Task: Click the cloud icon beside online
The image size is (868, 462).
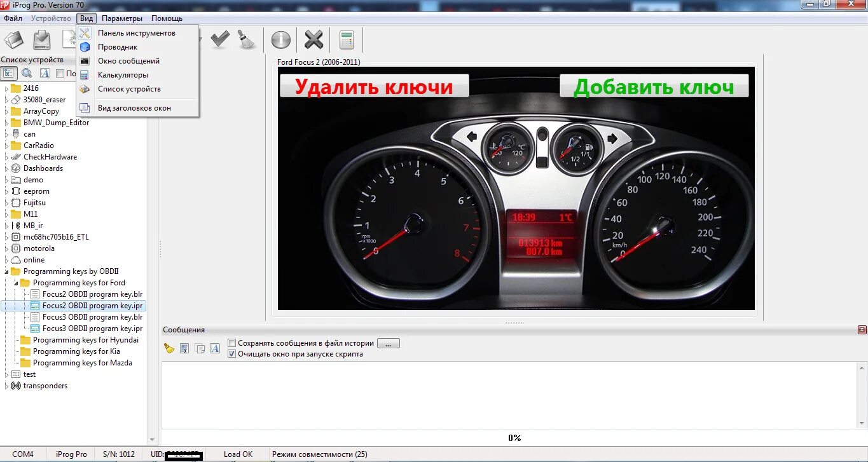Action: click(16, 260)
